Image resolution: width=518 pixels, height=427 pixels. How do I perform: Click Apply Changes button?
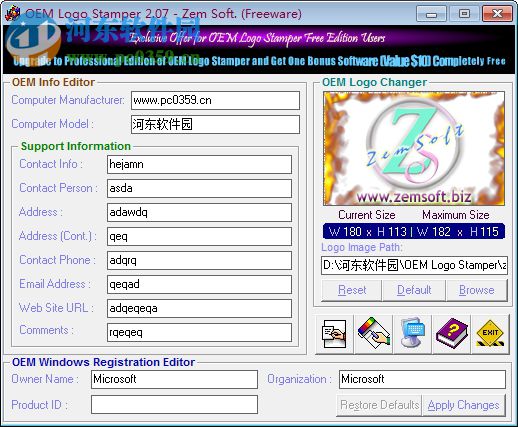point(463,405)
